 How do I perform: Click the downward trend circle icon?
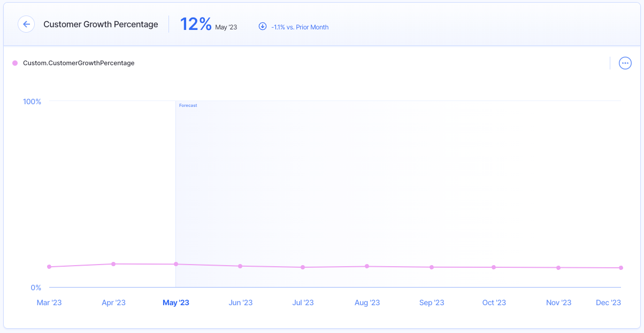[x=262, y=26]
